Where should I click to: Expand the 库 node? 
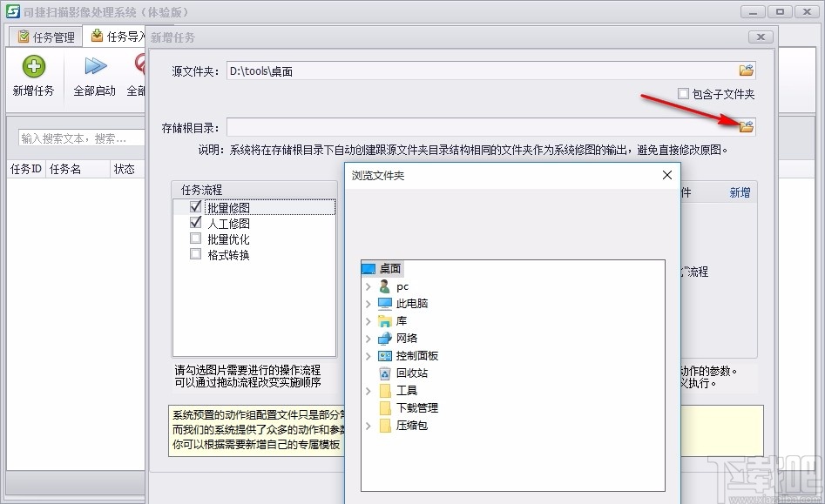[369, 321]
